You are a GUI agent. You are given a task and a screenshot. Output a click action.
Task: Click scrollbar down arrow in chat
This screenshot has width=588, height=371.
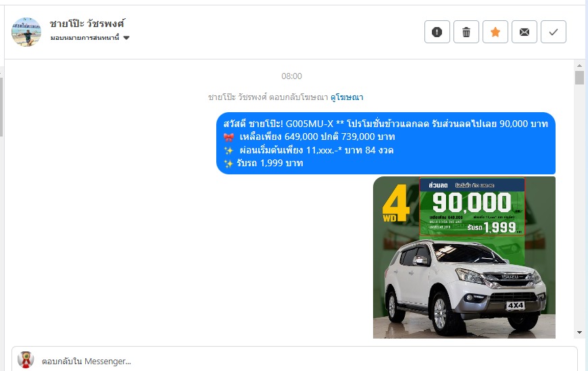[579, 332]
